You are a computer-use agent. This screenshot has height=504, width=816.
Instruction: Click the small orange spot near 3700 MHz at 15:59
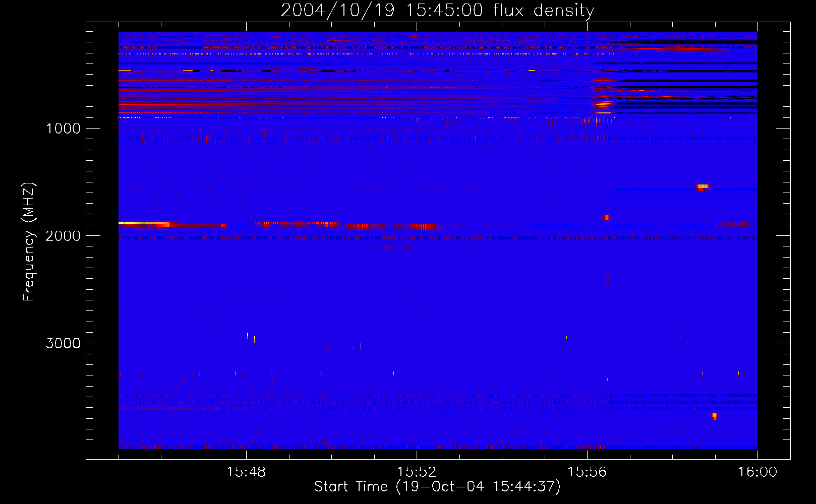(714, 416)
